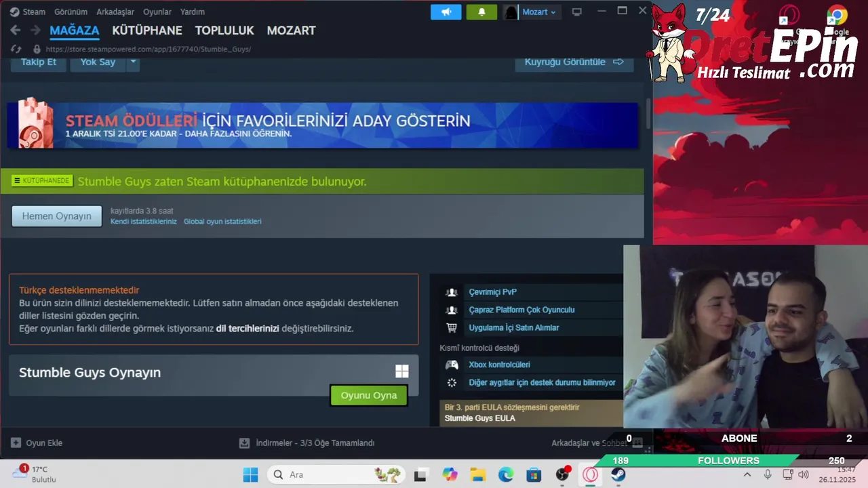Screen dimensions: 868x488
Task: Click the Kuyruğu Görüntüle button
Action: point(574,62)
